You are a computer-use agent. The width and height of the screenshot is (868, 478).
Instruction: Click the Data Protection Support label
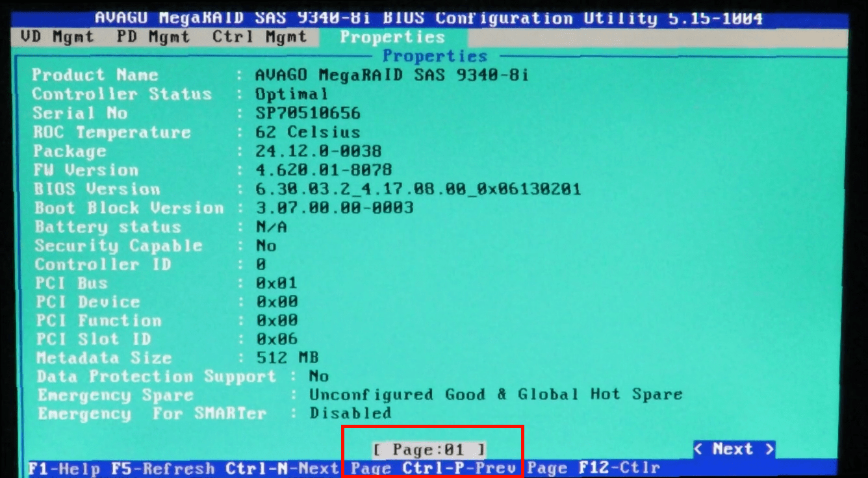pyautogui.click(x=157, y=377)
